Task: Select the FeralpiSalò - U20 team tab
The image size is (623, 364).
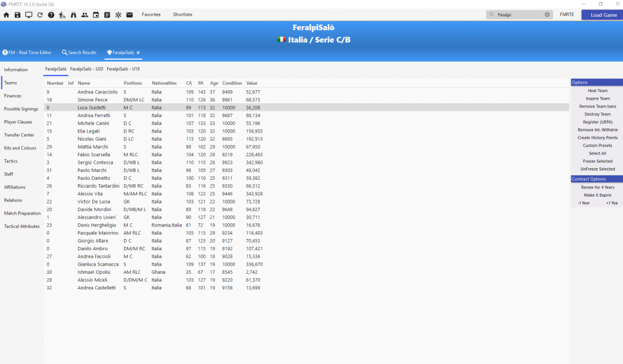Action: tap(87, 69)
